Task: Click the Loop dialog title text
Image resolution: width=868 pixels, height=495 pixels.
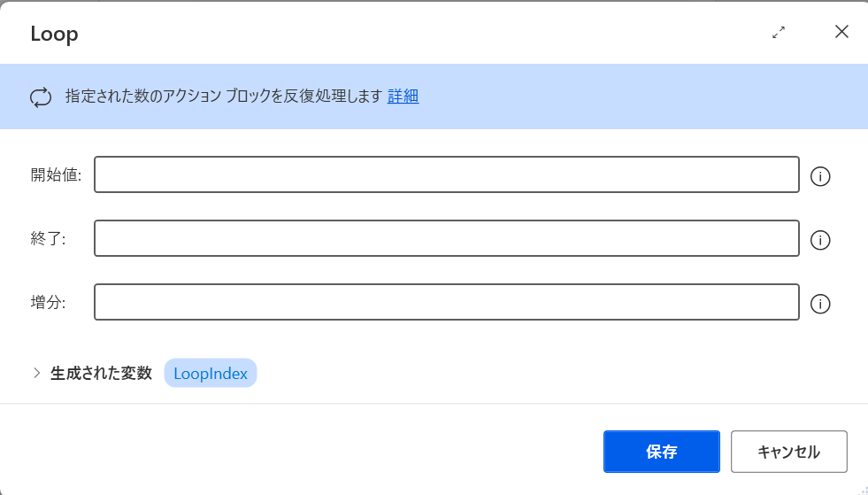Action: click(x=54, y=34)
